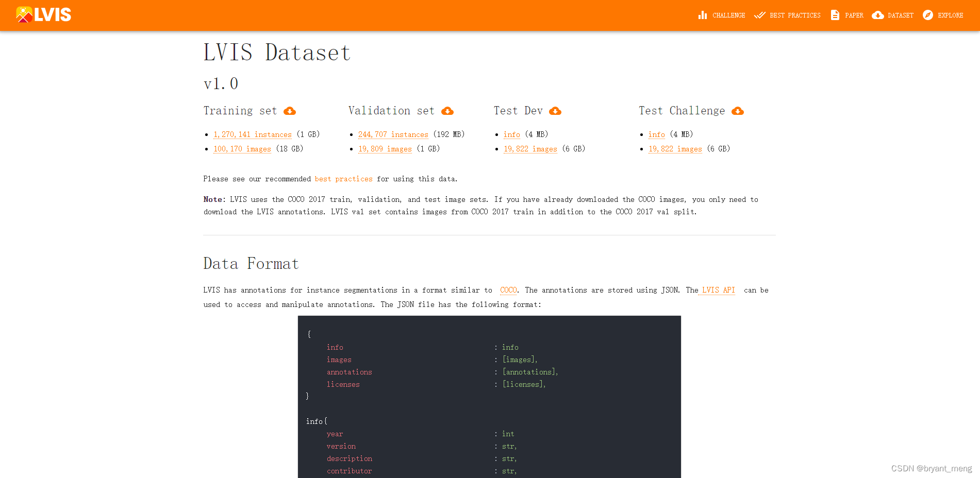
Task: Open the EXPLORE navigation item
Action: pos(950,15)
